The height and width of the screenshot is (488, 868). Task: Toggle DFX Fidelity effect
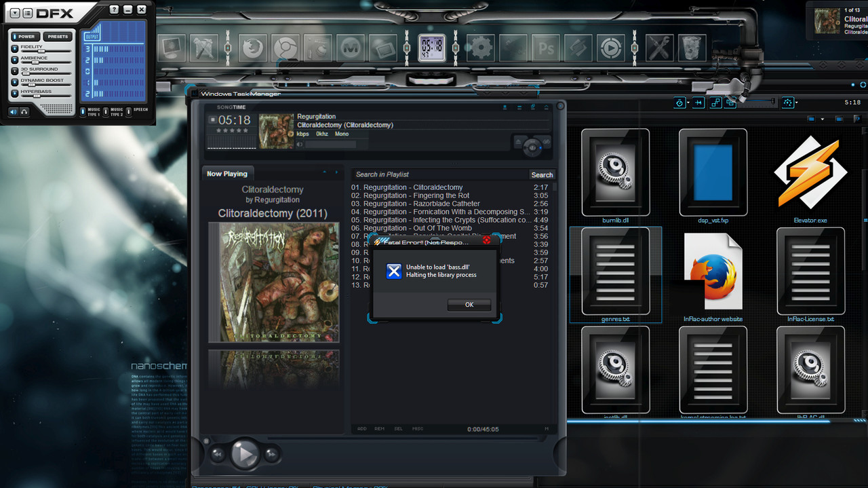click(15, 48)
